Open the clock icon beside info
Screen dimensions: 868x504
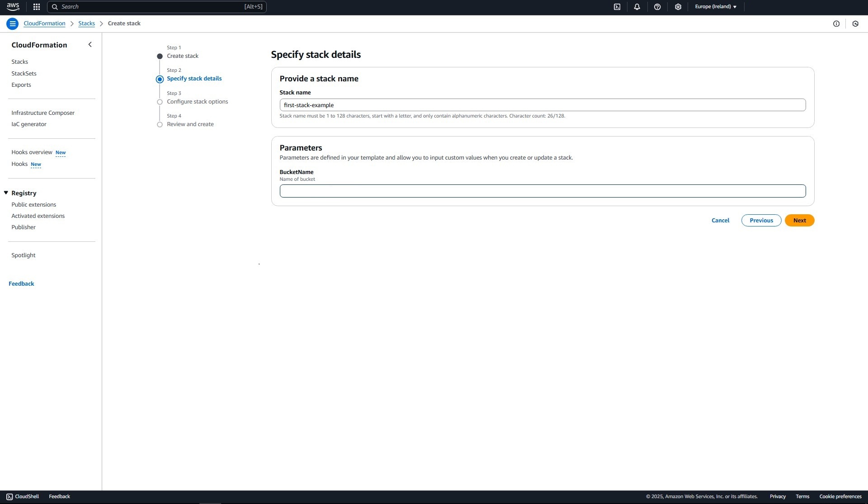pyautogui.click(x=855, y=24)
